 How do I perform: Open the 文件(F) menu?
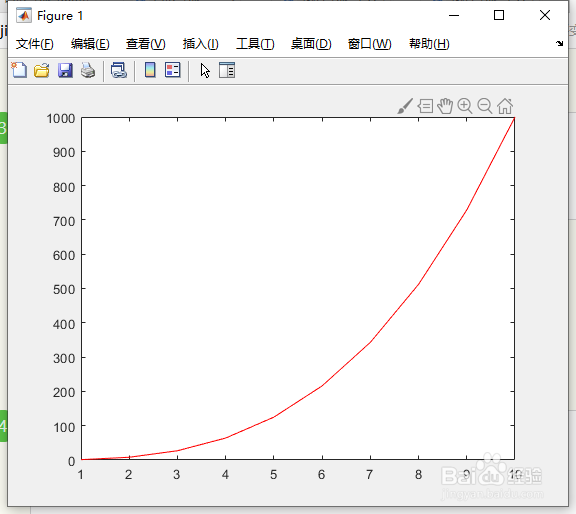(35, 44)
